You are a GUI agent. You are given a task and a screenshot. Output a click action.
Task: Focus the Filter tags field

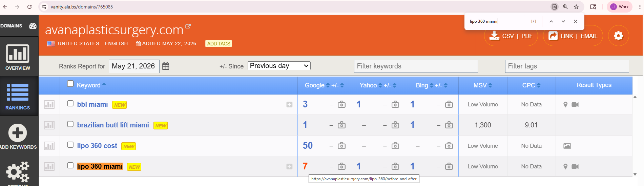point(567,66)
